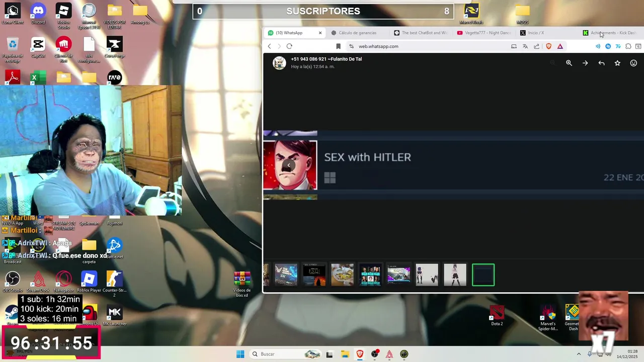Open the MK Launcher desktop shortcut

point(115,315)
